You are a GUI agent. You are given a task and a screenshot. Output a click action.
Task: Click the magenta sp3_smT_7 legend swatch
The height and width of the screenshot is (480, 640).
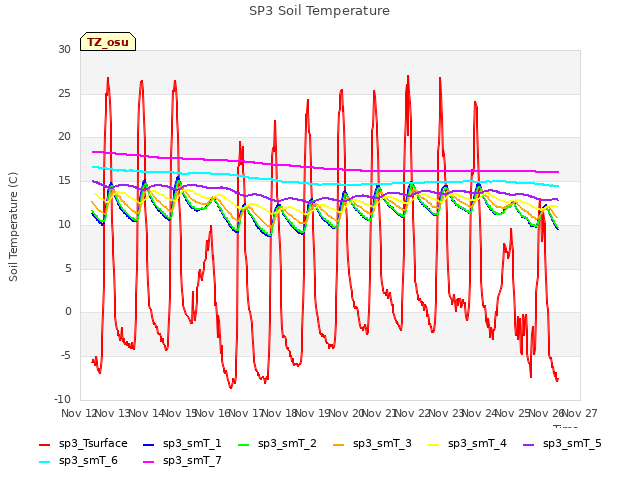(149, 462)
